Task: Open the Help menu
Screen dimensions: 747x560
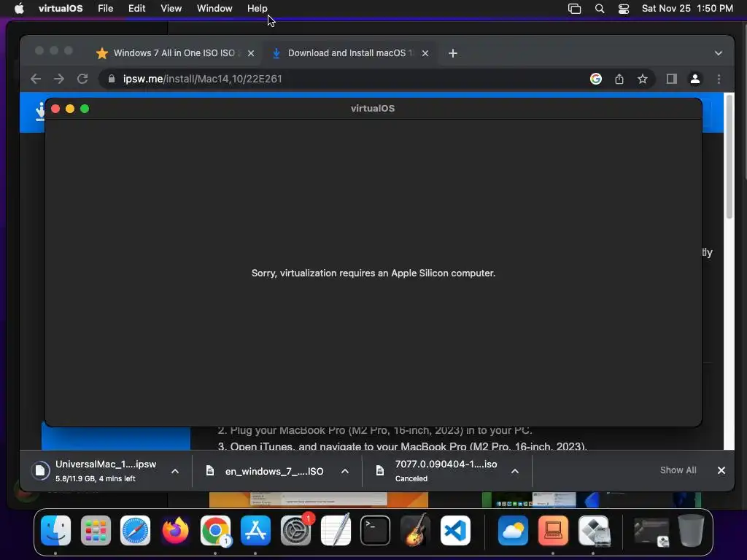Action: point(258,8)
